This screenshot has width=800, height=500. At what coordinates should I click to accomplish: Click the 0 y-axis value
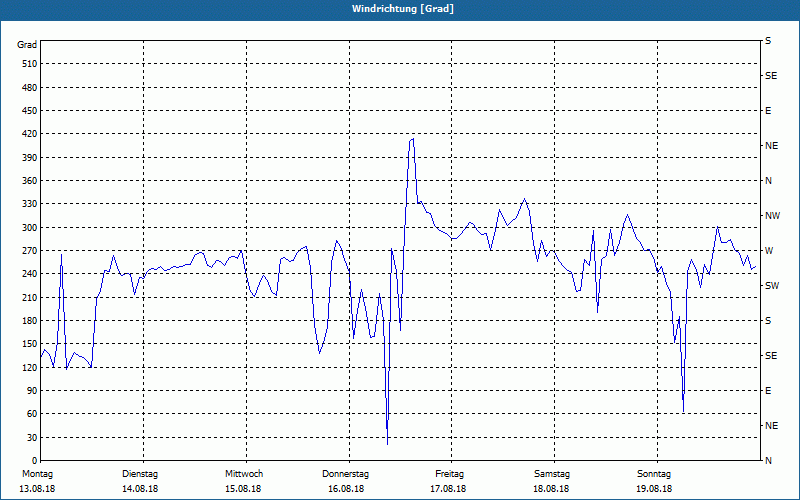click(x=35, y=461)
